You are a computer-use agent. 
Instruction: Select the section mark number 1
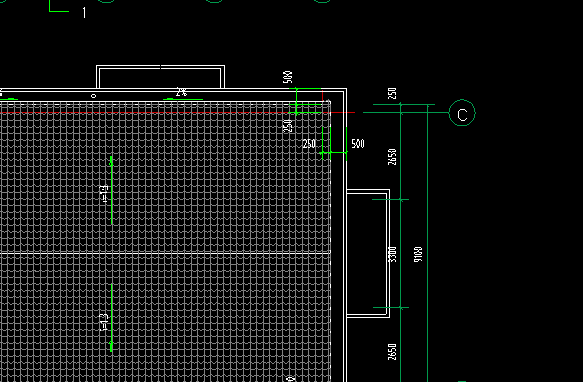coord(84,13)
